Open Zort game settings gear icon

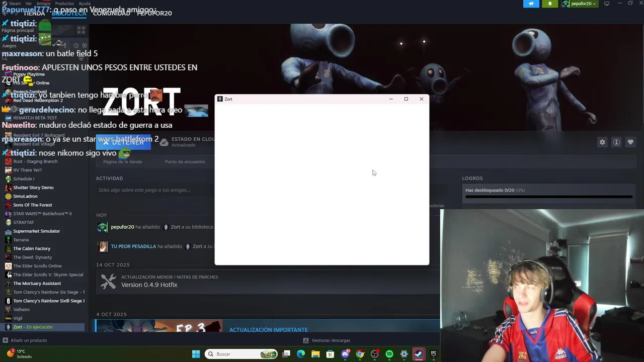click(602, 142)
